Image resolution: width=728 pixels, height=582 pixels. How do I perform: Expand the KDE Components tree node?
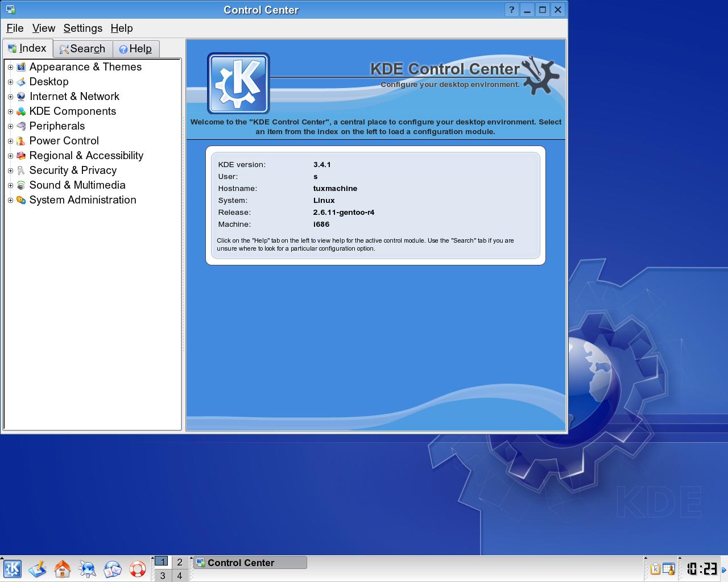click(10, 111)
